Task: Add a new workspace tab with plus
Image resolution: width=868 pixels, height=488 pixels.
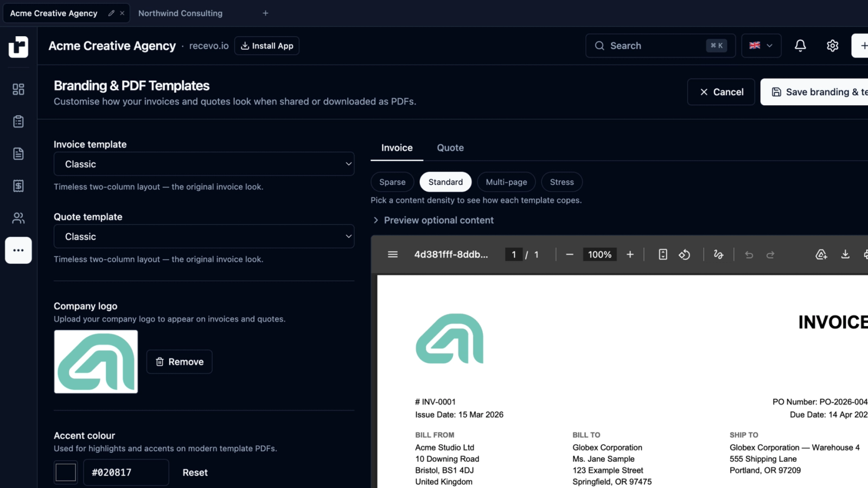Action: pos(265,13)
